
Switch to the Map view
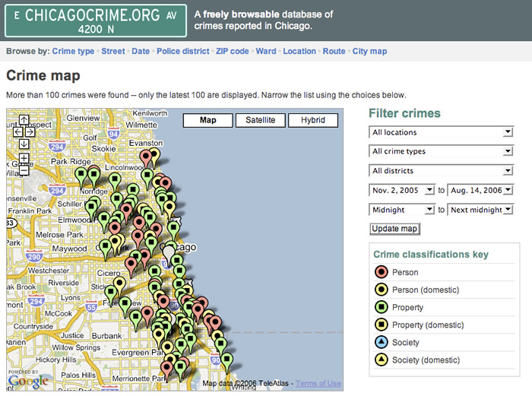[x=208, y=120]
